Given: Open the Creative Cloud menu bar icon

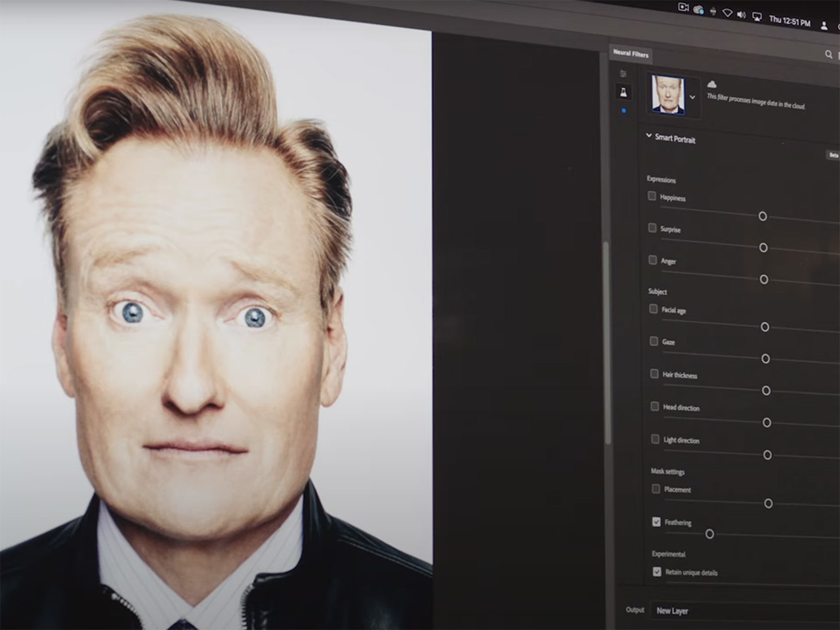Looking at the screenshot, I should [699, 10].
